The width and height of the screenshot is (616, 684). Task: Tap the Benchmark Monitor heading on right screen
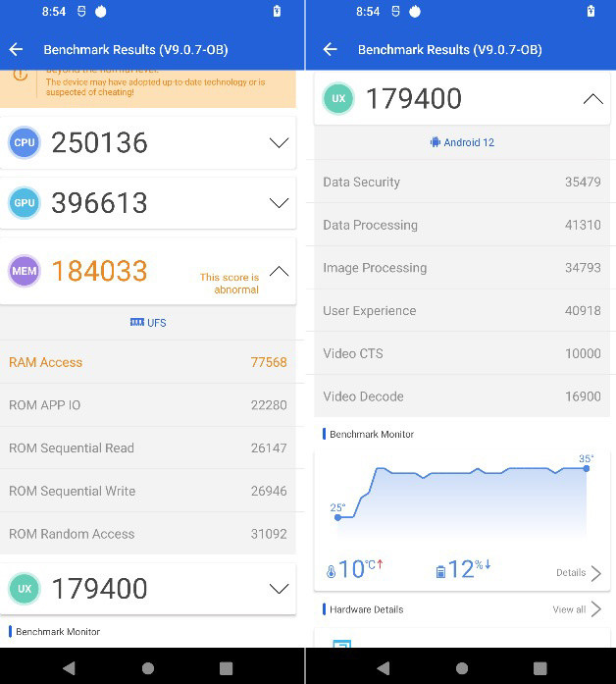coord(372,434)
